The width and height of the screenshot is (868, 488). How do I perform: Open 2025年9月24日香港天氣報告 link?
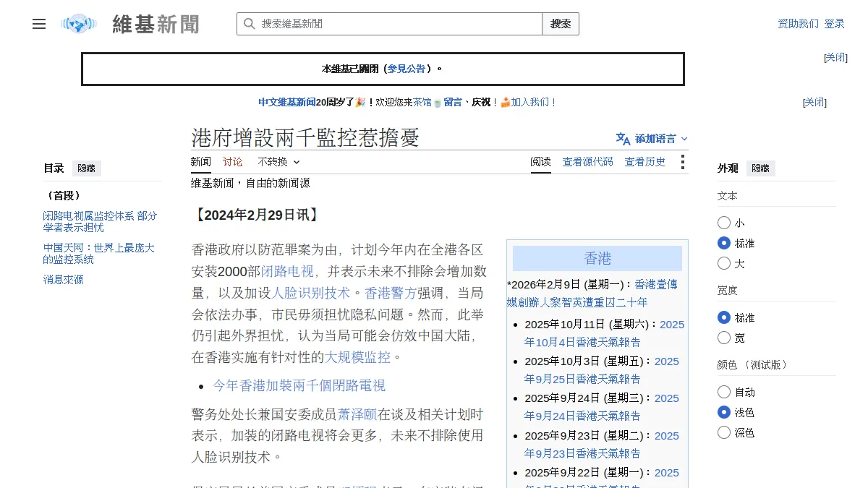(x=602, y=407)
